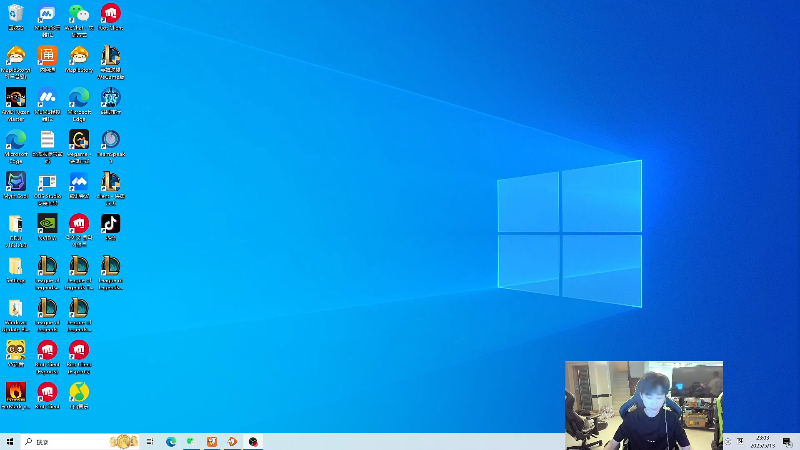Image resolution: width=800 pixels, height=450 pixels.
Task: Open Task View from the taskbar
Action: pos(150,441)
